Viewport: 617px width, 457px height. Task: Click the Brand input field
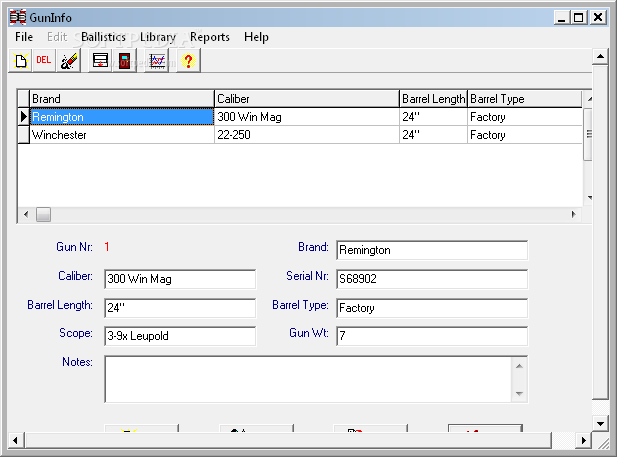click(x=432, y=250)
